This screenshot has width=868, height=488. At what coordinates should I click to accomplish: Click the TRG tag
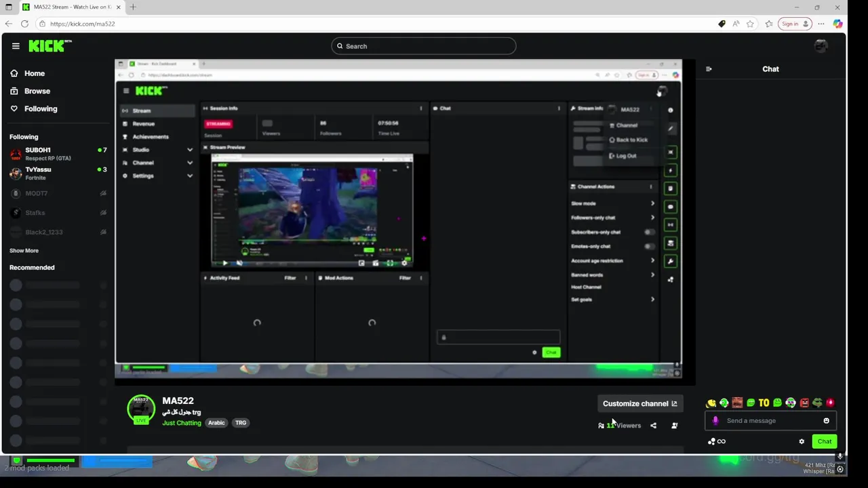[241, 423]
